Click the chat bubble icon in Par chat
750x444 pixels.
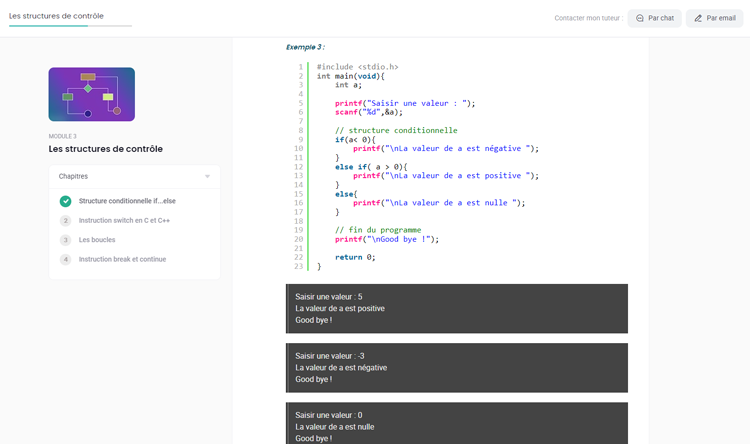tap(640, 18)
